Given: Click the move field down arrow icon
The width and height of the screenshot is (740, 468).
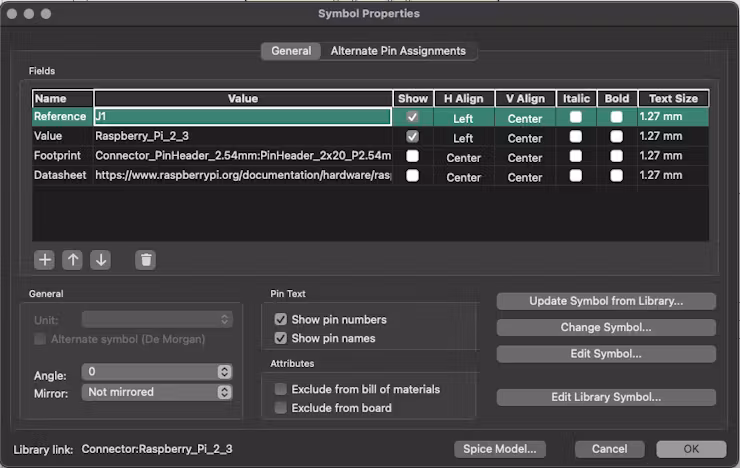Looking at the screenshot, I should tap(100, 260).
